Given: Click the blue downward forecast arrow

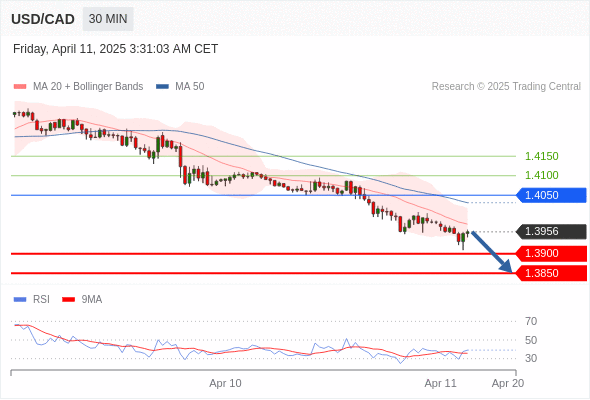Looking at the screenshot, I should (492, 252).
